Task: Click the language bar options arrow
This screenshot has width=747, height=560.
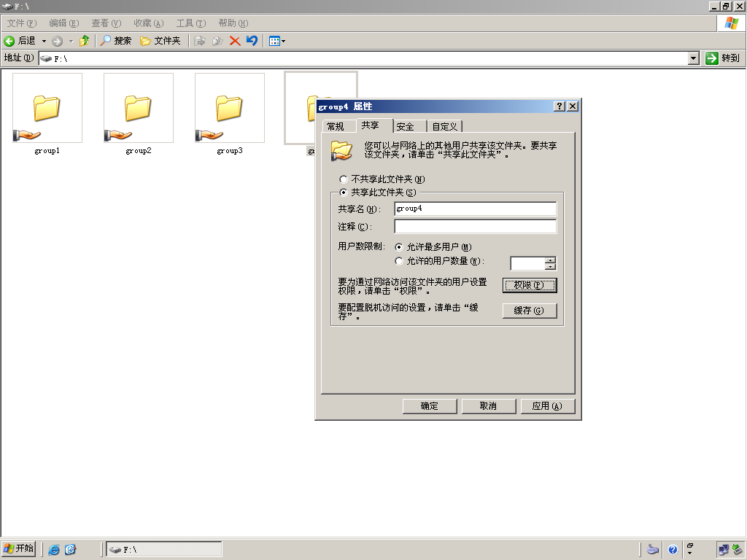Action: point(690,553)
